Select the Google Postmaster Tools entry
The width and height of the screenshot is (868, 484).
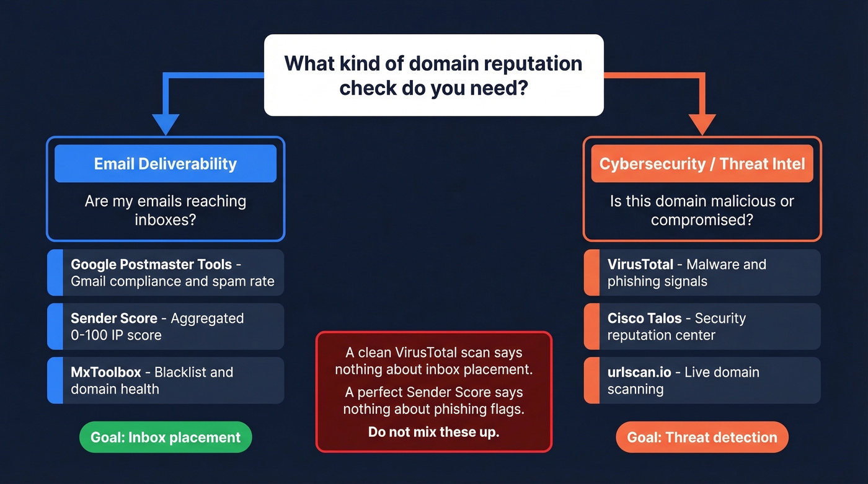(166, 272)
